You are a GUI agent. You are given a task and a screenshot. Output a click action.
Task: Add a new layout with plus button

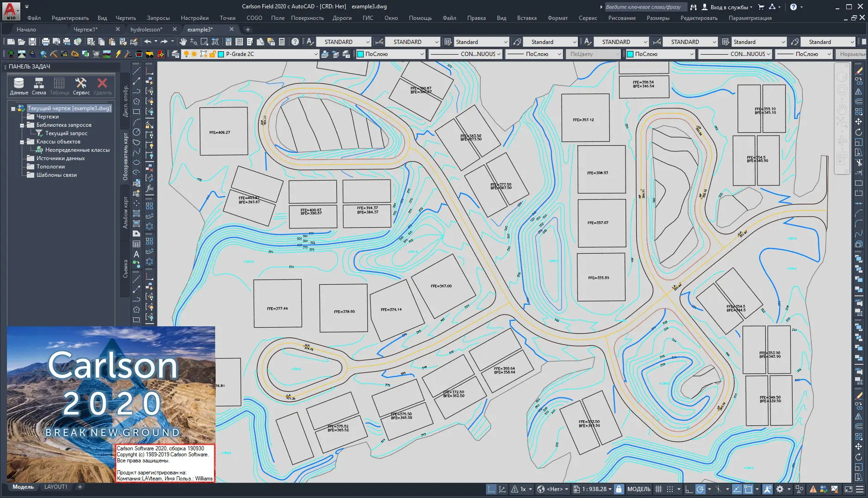(x=80, y=487)
